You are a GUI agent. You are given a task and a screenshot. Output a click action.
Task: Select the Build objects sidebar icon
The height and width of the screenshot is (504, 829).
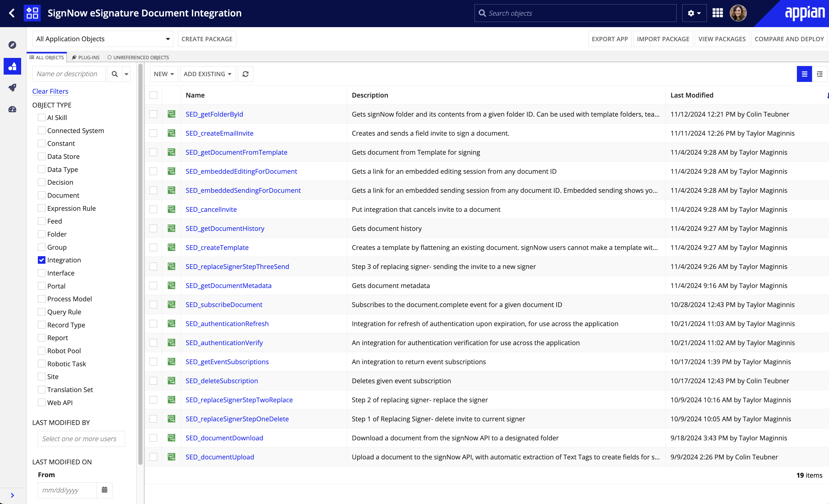13,66
